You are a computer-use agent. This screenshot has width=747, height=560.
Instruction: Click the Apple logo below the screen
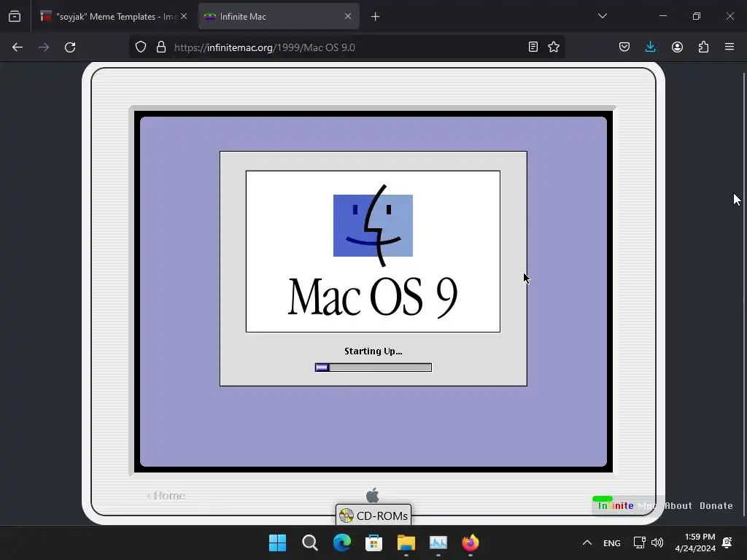(373, 495)
